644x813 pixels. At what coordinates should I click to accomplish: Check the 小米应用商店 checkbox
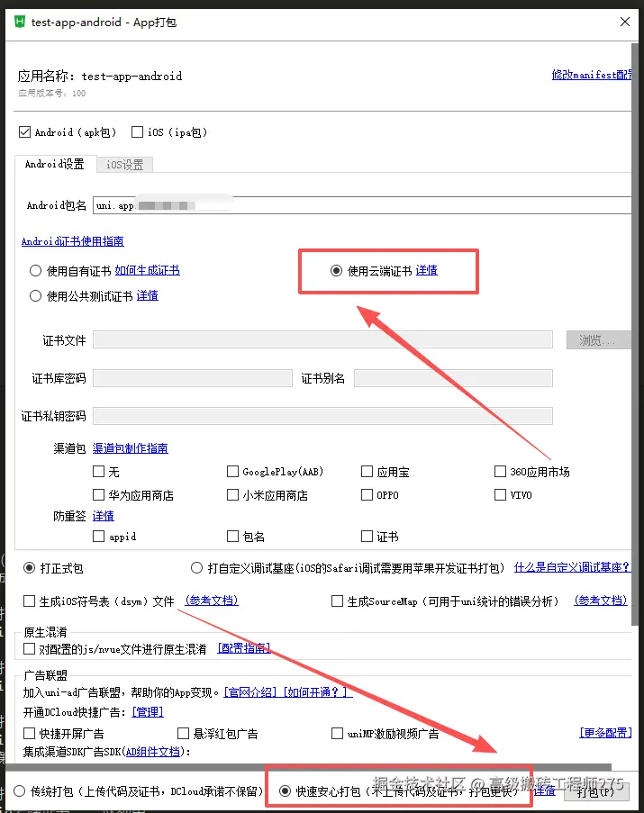tap(232, 494)
